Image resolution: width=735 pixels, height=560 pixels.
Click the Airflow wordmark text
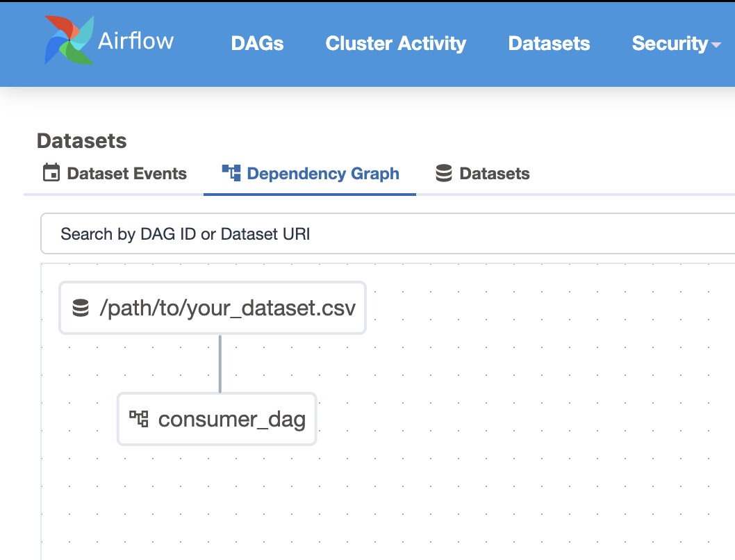click(x=135, y=41)
